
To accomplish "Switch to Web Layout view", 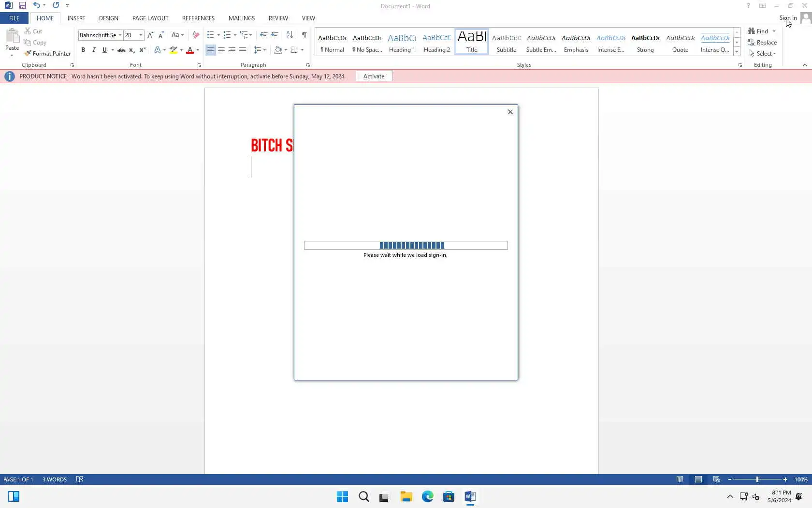I will pos(717,479).
